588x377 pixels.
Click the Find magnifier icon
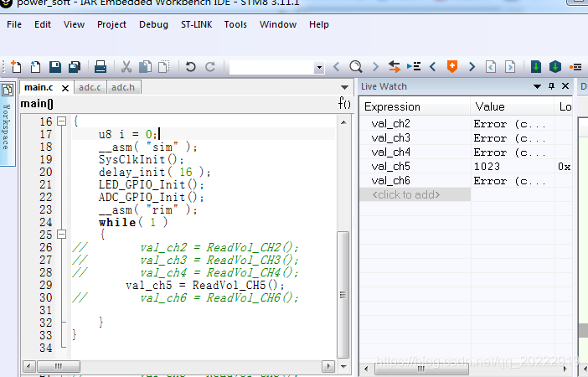[355, 66]
